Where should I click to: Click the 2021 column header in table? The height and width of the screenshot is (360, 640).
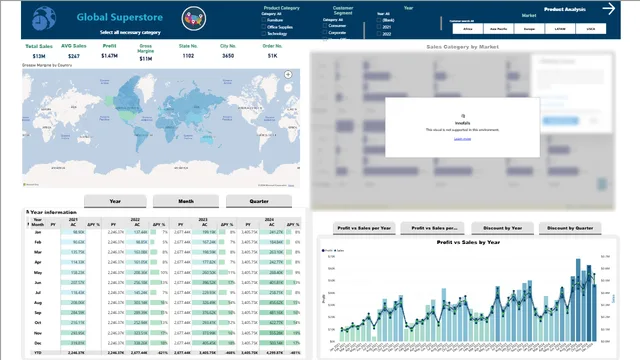tap(73, 219)
